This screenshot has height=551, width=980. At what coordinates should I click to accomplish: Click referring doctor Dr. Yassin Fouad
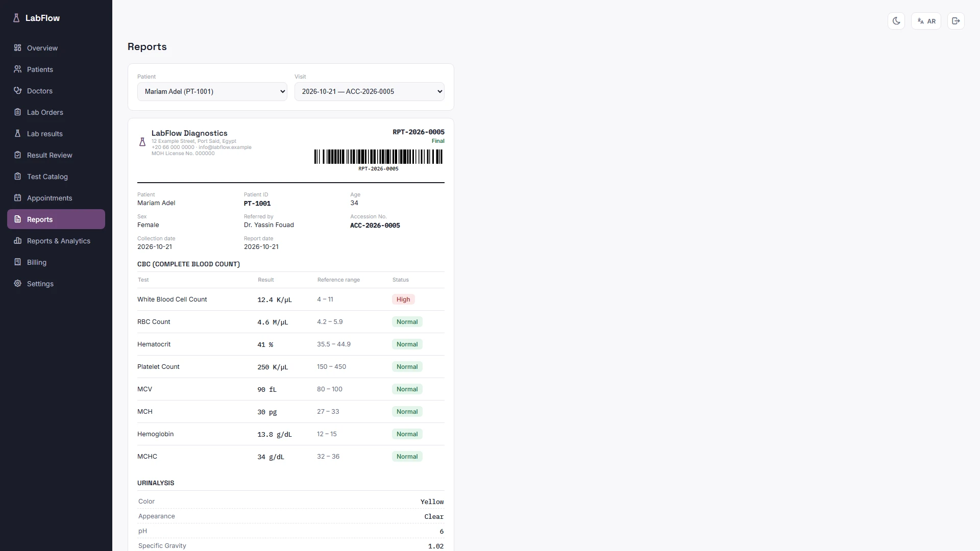coord(269,225)
